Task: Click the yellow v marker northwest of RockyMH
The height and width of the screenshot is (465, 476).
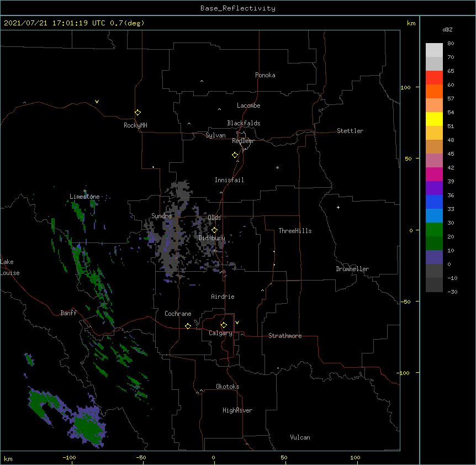Action: (97, 102)
